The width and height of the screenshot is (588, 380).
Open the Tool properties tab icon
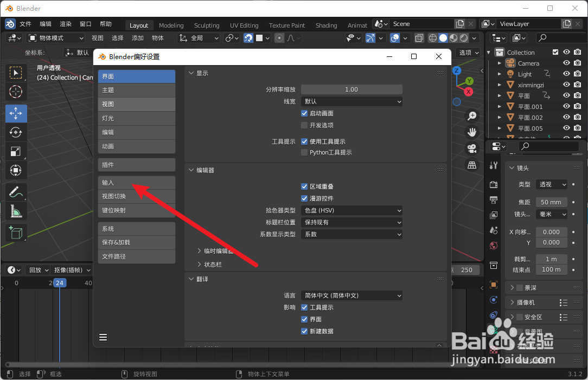494,165
